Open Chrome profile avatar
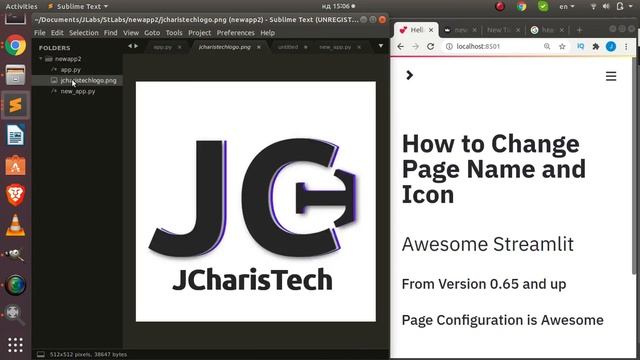 pyautogui.click(x=611, y=47)
